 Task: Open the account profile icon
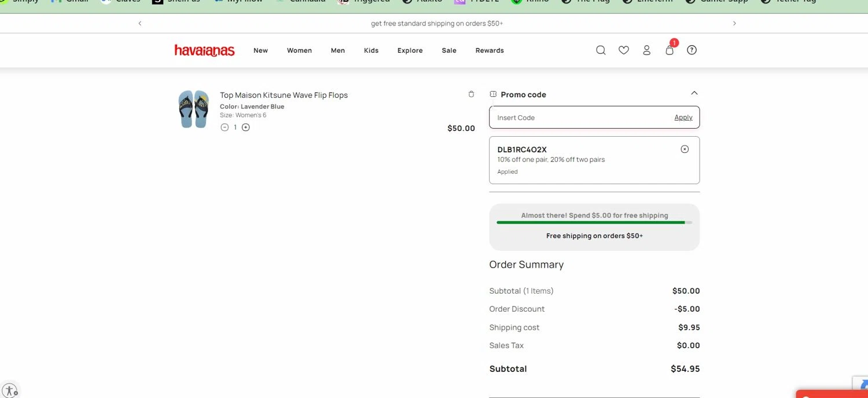click(x=647, y=50)
